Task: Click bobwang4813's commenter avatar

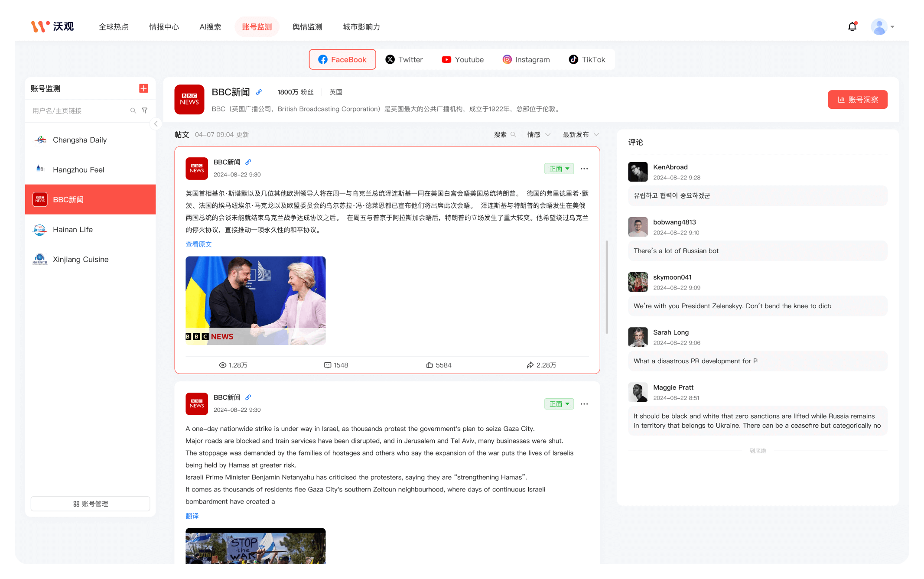Action: (638, 227)
